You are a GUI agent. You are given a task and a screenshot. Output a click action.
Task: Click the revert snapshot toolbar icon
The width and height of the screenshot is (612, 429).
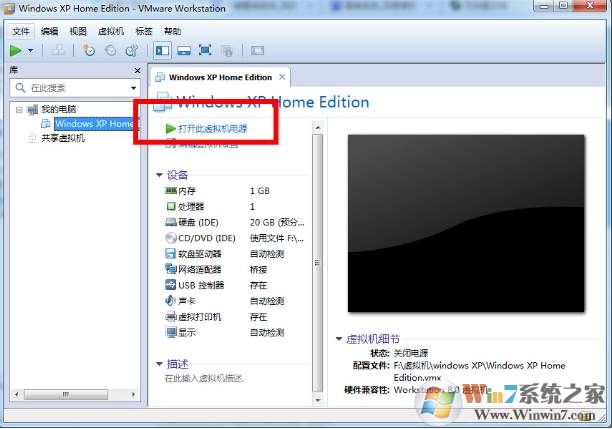pyautogui.click(x=110, y=50)
